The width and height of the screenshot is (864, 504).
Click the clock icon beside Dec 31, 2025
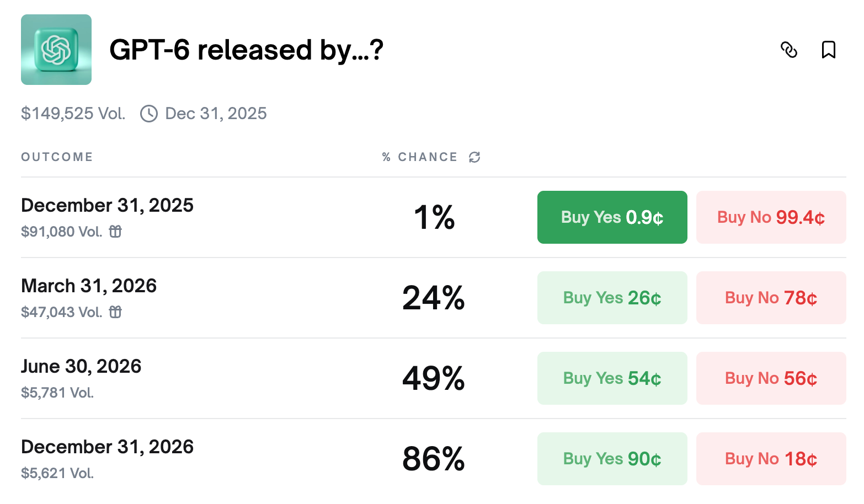tap(149, 114)
